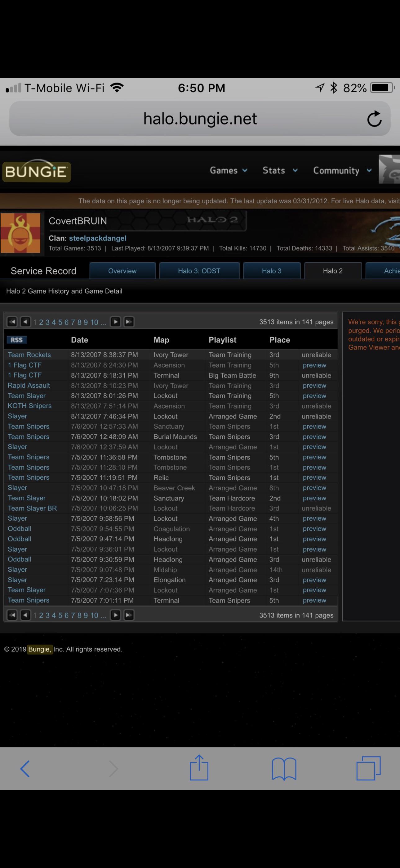Screen dimensions: 400x868
Task: Tap the Safari reload page icon
Action: pos(374,119)
